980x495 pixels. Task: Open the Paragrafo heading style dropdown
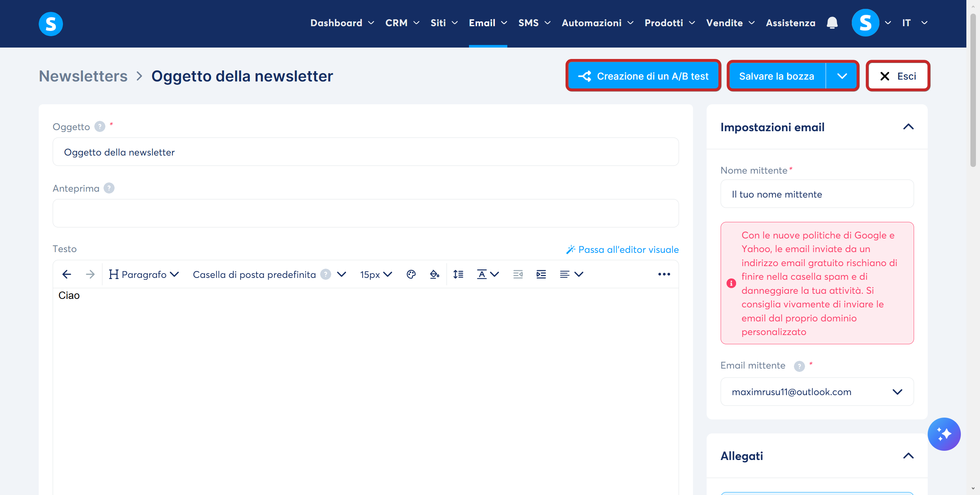click(x=144, y=274)
